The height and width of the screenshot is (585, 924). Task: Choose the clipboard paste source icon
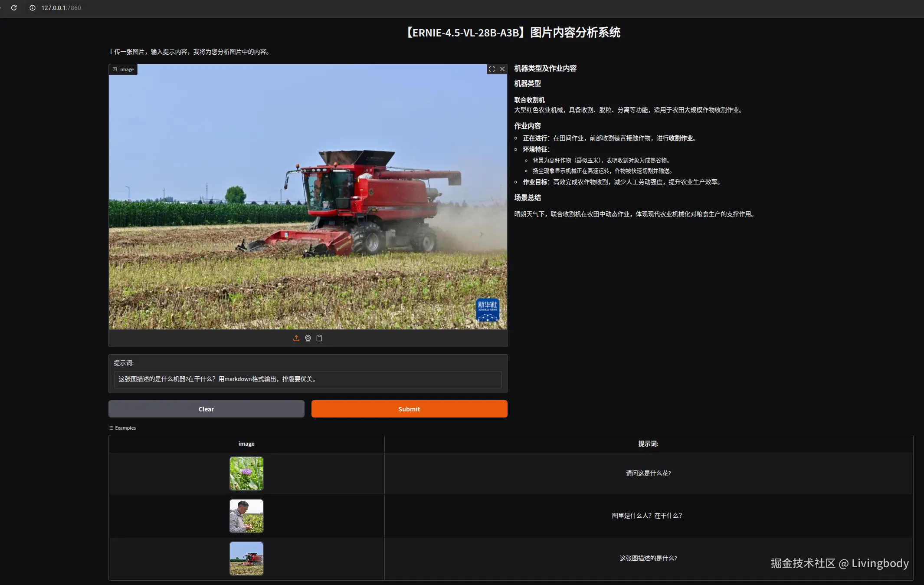coord(319,338)
